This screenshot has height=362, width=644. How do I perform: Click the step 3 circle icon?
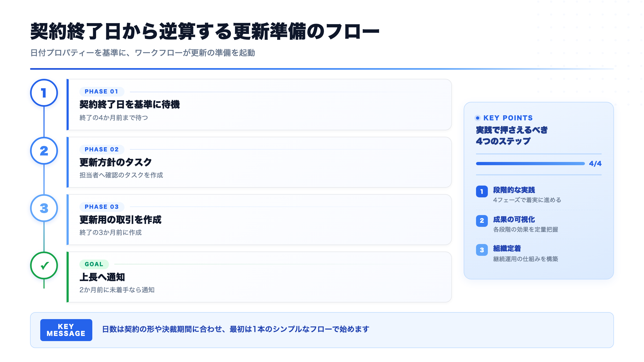(44, 208)
